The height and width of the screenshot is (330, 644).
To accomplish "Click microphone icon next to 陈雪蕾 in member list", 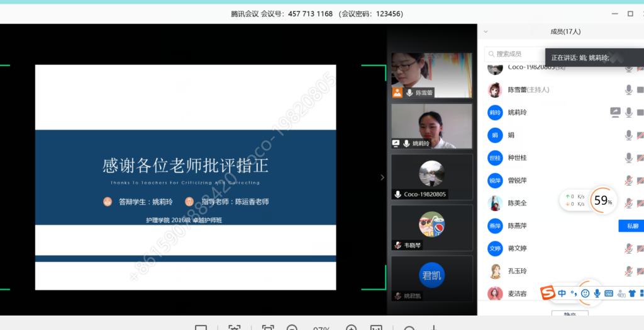I will coord(628,90).
